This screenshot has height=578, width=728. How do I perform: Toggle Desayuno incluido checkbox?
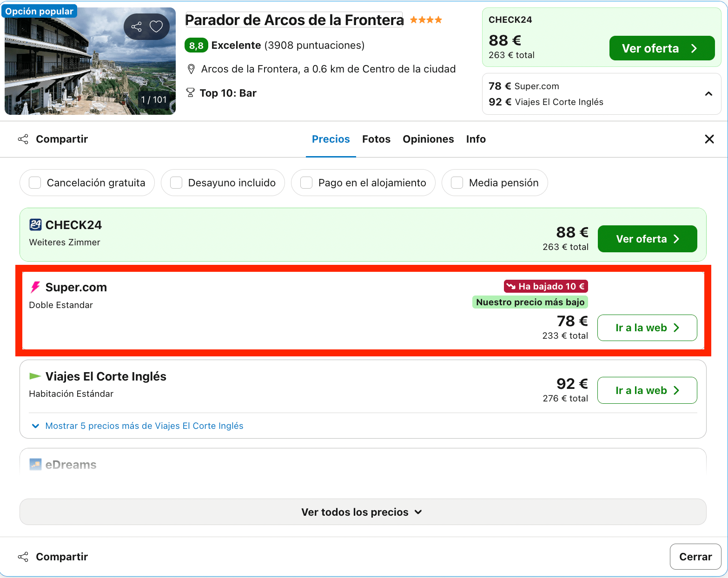point(176,183)
